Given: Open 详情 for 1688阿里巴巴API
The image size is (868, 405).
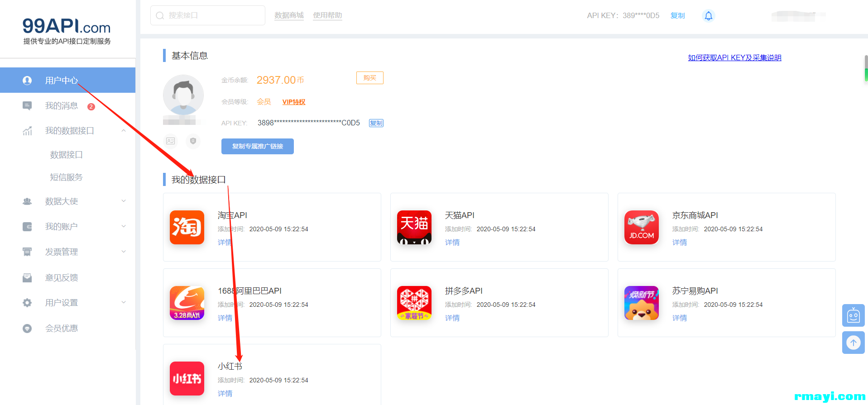Looking at the screenshot, I should click(225, 318).
